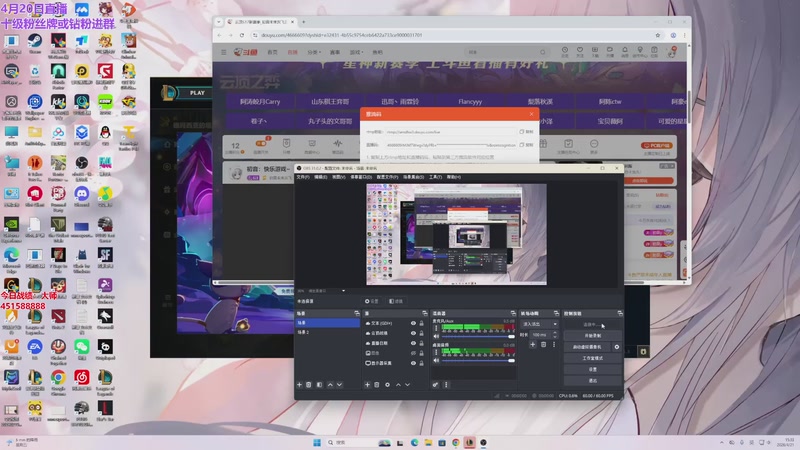Open OBS 设置 button in Controls

(593, 369)
